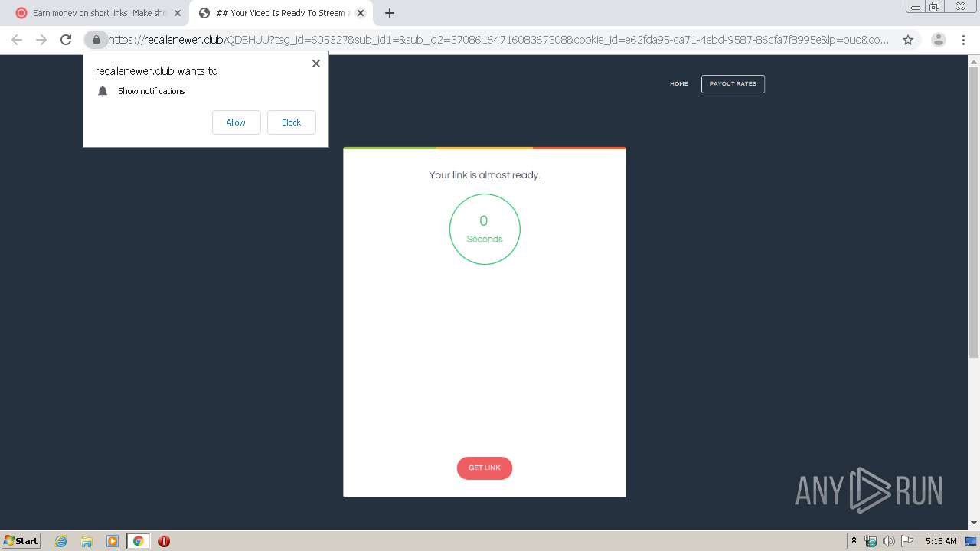Image resolution: width=980 pixels, height=551 pixels.
Task: Block notifications from recallenewer.club
Action: [x=291, y=122]
